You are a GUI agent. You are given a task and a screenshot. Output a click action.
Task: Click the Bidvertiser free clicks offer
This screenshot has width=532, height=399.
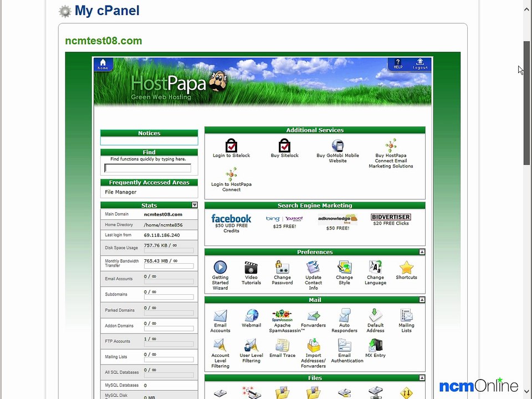point(391,219)
